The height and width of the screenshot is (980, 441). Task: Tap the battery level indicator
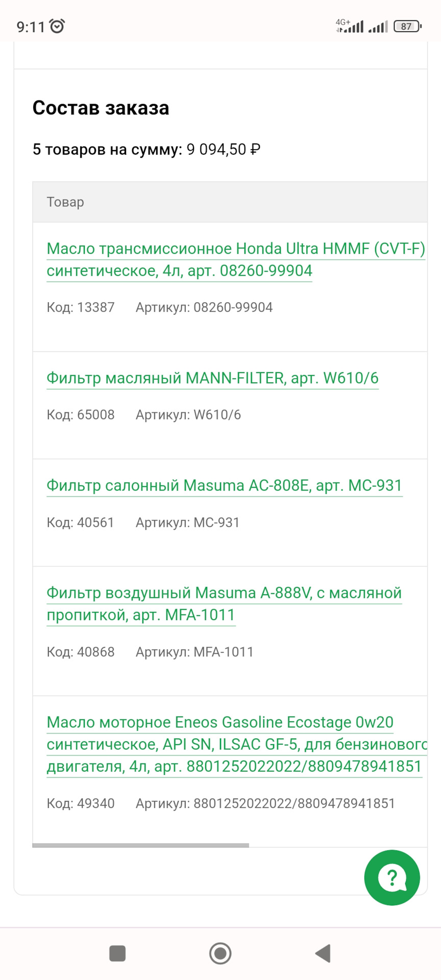[x=407, y=26]
